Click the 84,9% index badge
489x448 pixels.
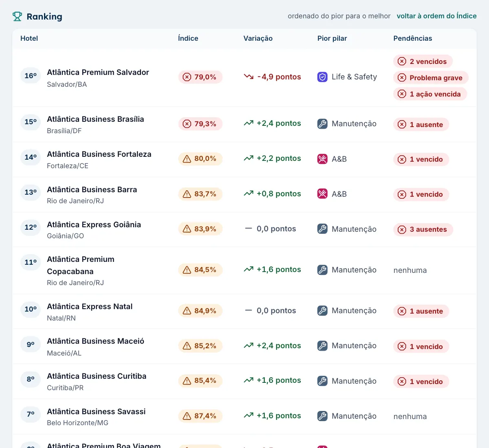pos(200,311)
